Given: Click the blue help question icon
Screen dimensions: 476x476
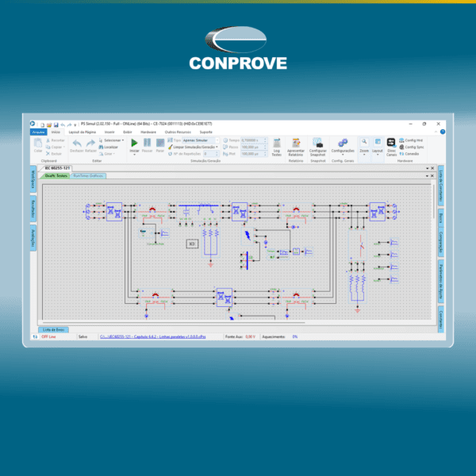Looking at the screenshot, I should [x=443, y=132].
